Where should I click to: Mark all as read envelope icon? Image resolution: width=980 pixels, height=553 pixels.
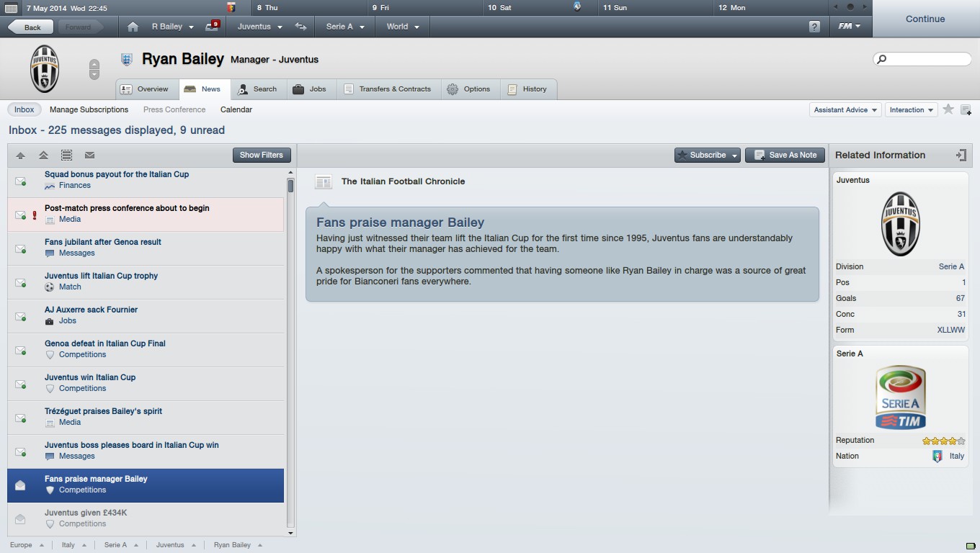[89, 155]
